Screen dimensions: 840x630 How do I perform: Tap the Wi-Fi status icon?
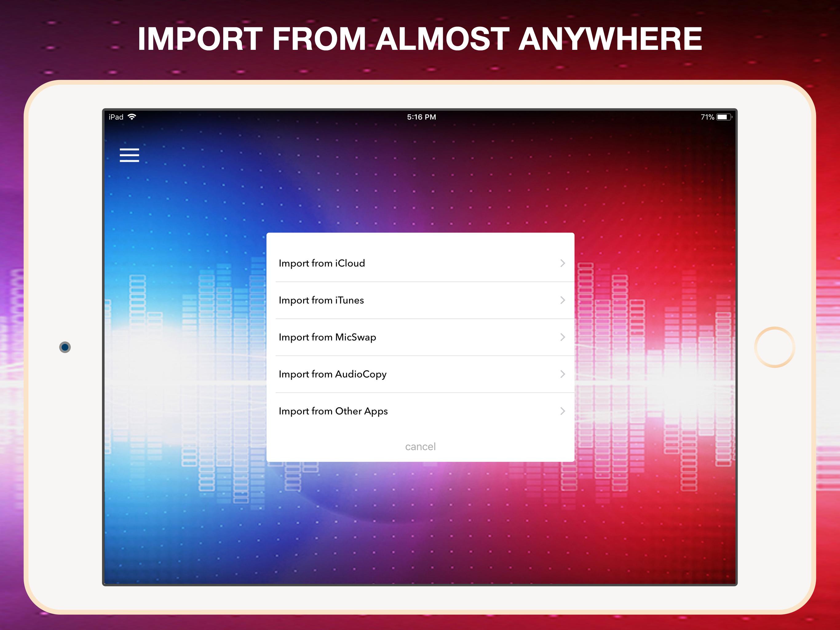132,117
